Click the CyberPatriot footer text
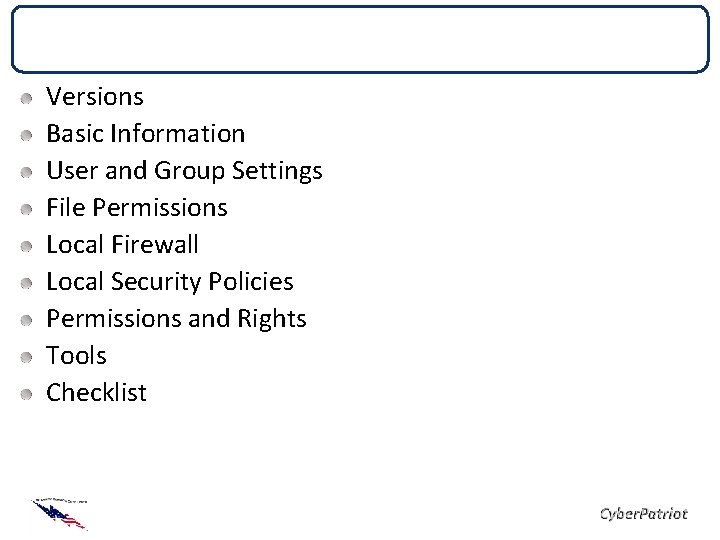The width and height of the screenshot is (720, 540). 644,514
